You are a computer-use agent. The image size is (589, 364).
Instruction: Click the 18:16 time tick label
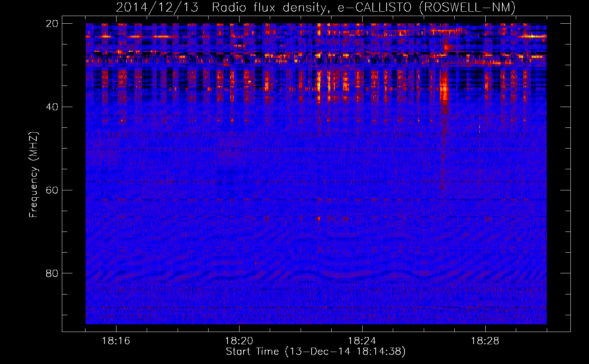click(x=116, y=341)
